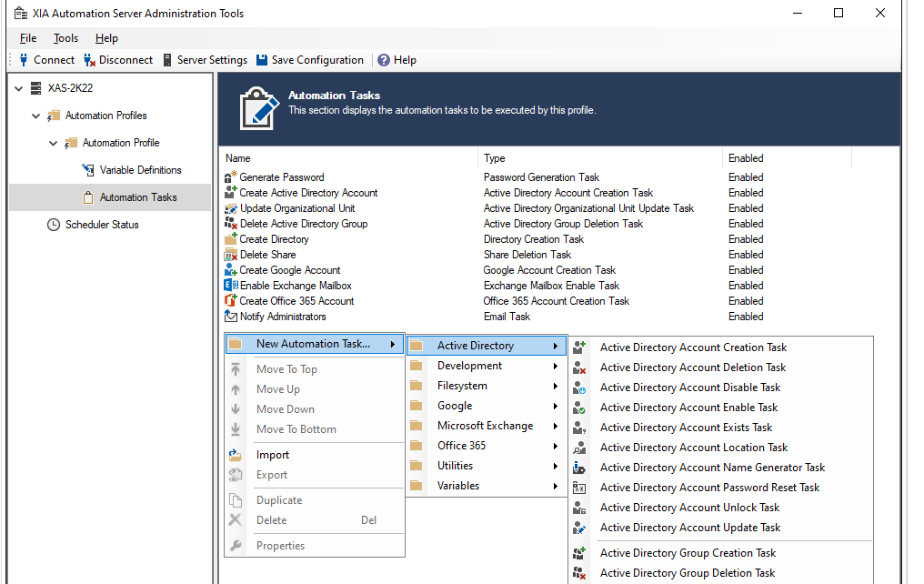Collapse the Automation Profile tree node

(53, 143)
